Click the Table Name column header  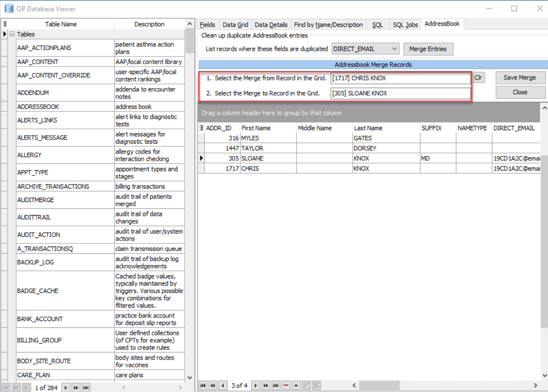coord(61,24)
